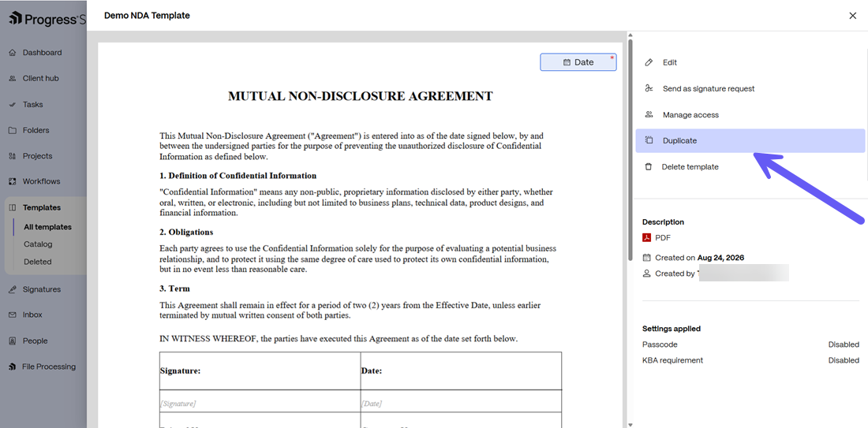The height and width of the screenshot is (428, 868).
Task: Navigate to Projects
Action: (37, 156)
